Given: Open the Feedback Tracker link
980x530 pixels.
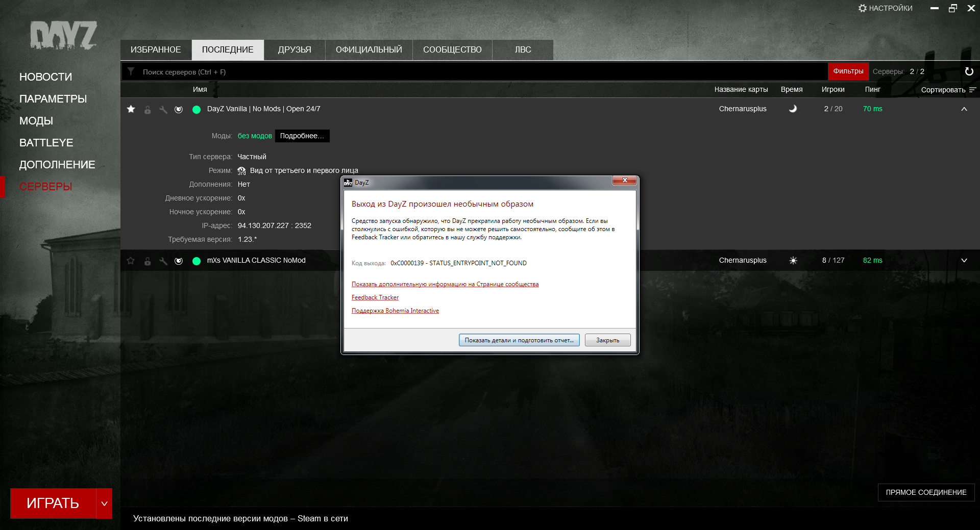Looking at the screenshot, I should 375,298.
